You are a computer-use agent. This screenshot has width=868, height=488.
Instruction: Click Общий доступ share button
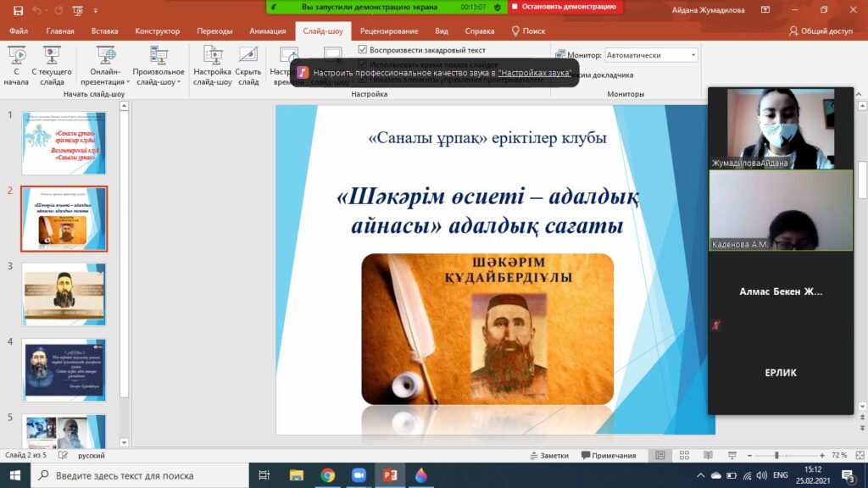tap(821, 31)
